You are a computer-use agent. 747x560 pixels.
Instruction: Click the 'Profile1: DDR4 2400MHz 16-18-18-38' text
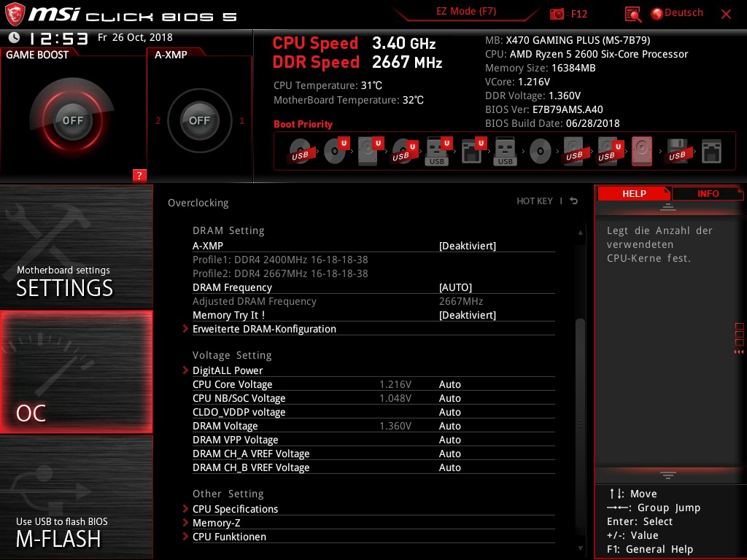(x=280, y=260)
